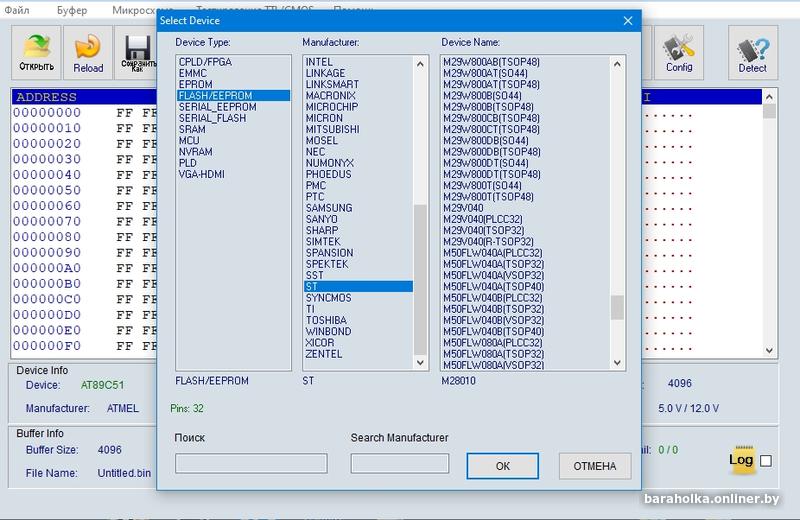Click the Search Manufacturer input field

399,463
